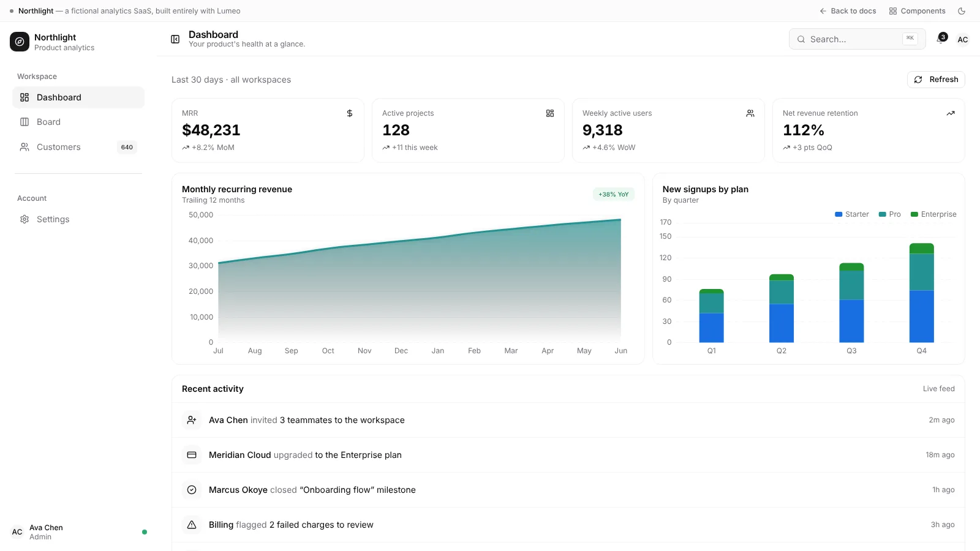Click the "3h ago" timestamp
Screen dimensions: 980x551
943,525
